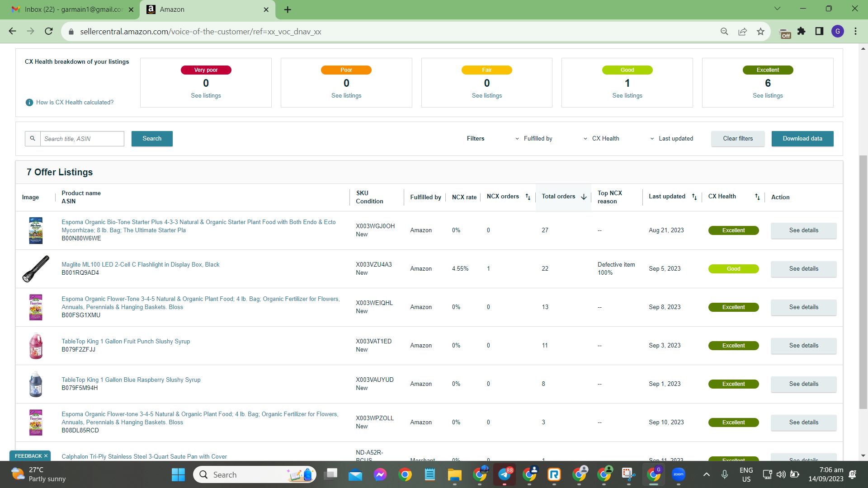
Task: See details for Blue Raspberry Slushy Syrup
Action: tap(803, 384)
